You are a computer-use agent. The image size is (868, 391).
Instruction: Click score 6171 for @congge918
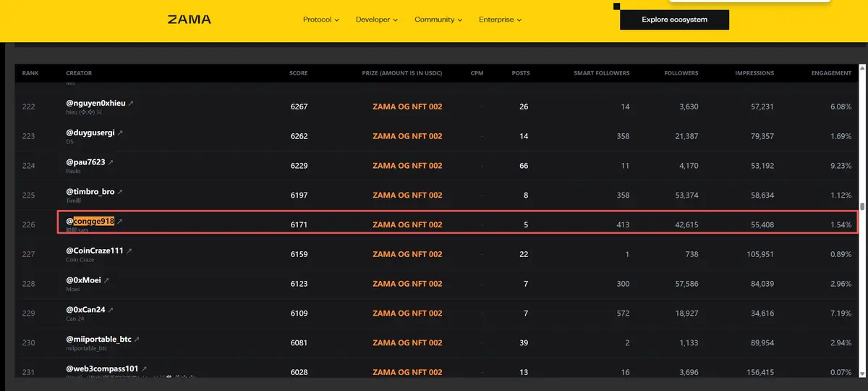[x=299, y=224]
